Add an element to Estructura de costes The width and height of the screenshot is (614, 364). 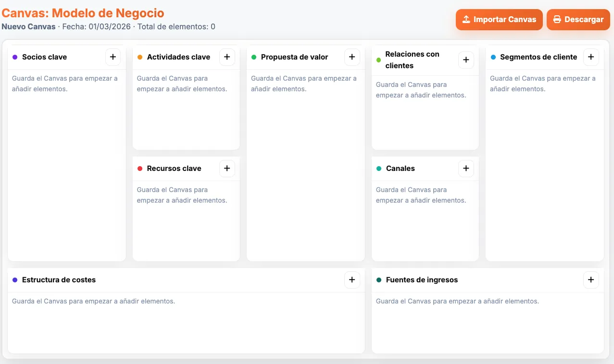(352, 279)
